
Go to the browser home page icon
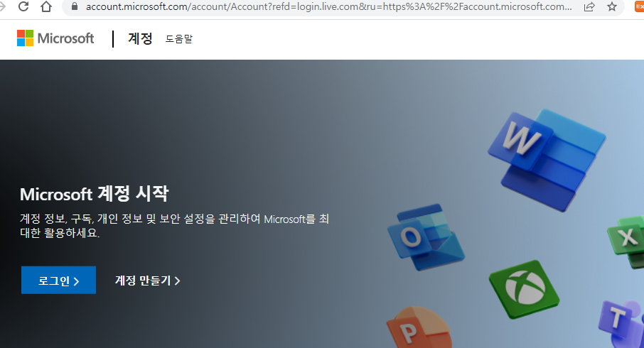pos(46,6)
